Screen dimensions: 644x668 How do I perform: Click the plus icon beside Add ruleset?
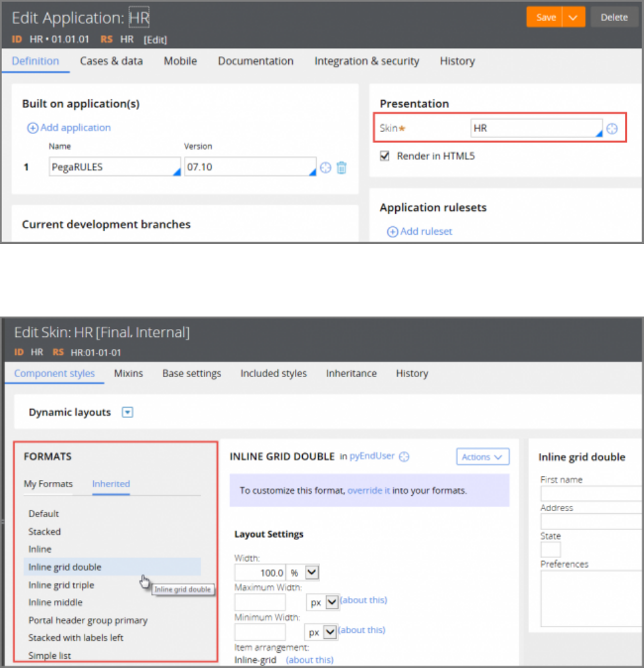pyautogui.click(x=392, y=231)
